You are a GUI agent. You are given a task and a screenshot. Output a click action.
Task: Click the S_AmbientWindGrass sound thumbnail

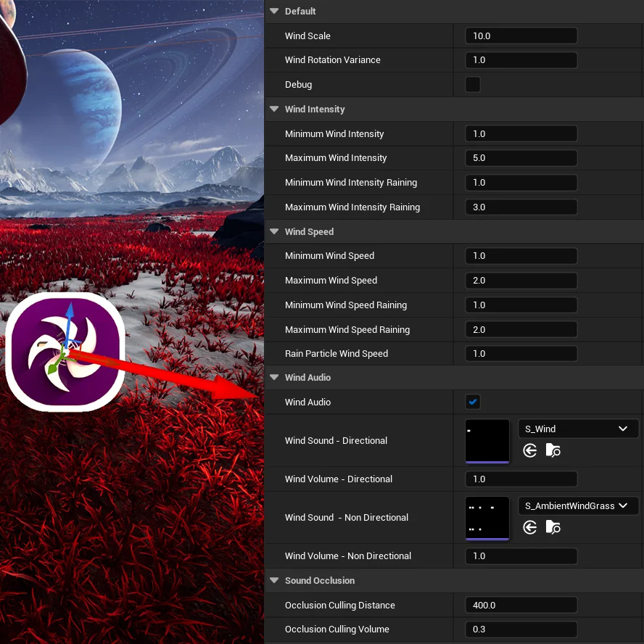487,517
